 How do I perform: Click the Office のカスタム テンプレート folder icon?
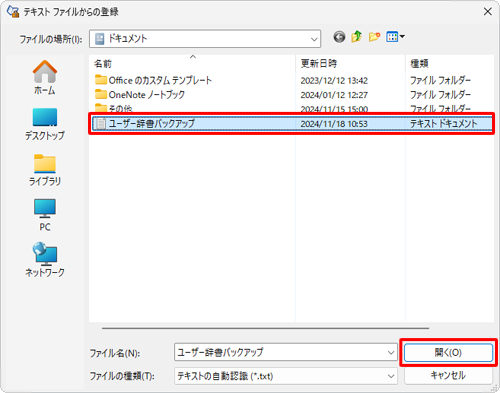click(101, 80)
